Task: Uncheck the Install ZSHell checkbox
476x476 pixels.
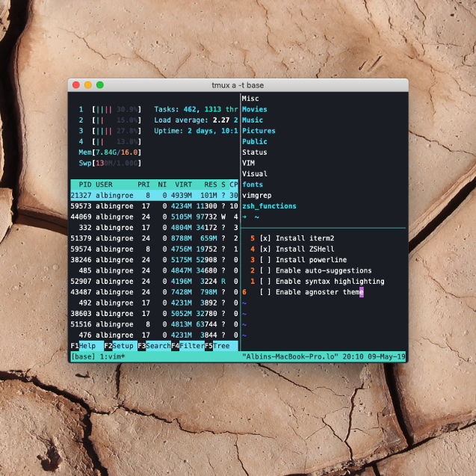Action: [265, 249]
